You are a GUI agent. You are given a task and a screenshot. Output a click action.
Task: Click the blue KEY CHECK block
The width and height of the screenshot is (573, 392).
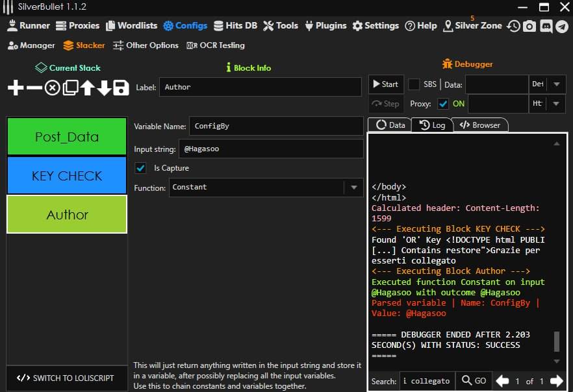(67, 175)
